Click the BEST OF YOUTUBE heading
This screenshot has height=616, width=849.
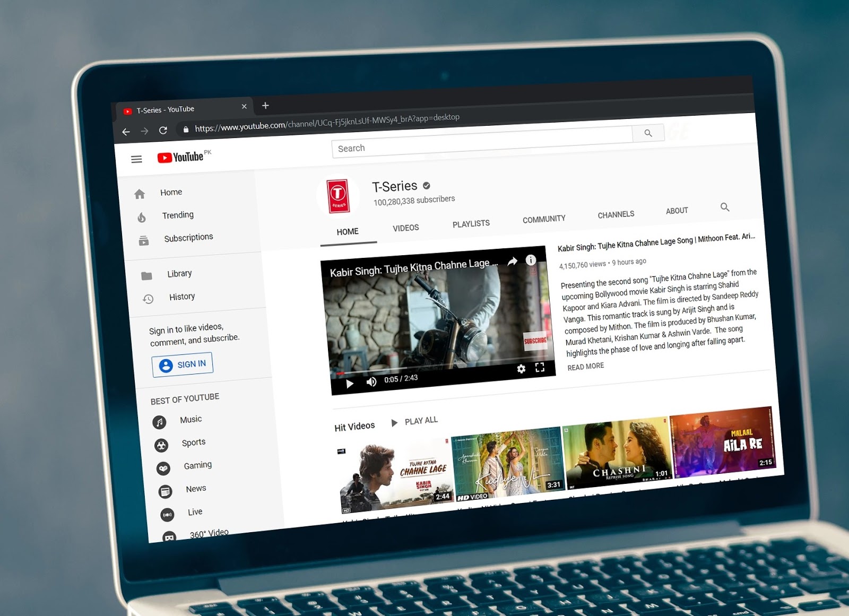185,399
